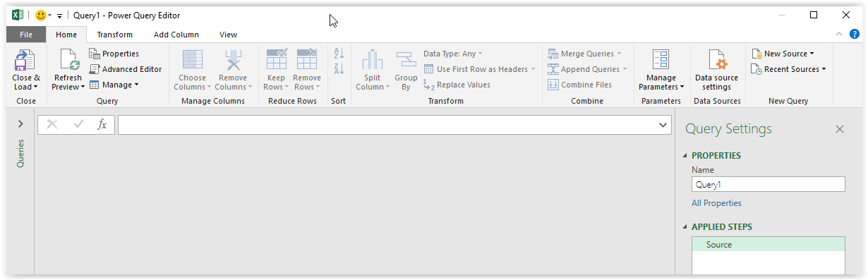This screenshot has width=868, height=280.
Task: Switch to the Transform tab
Action: (114, 35)
